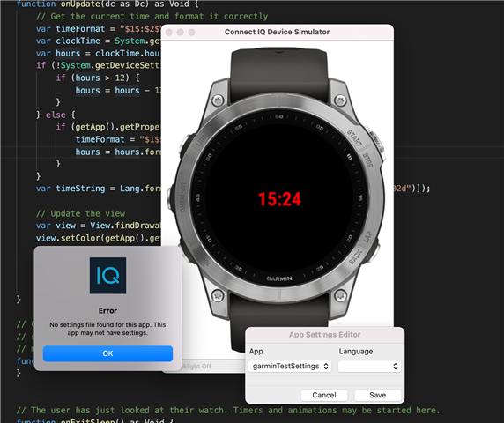Minimize the Connect IQ Device Simulator window
Screen dimensions: 504x423
181,32
